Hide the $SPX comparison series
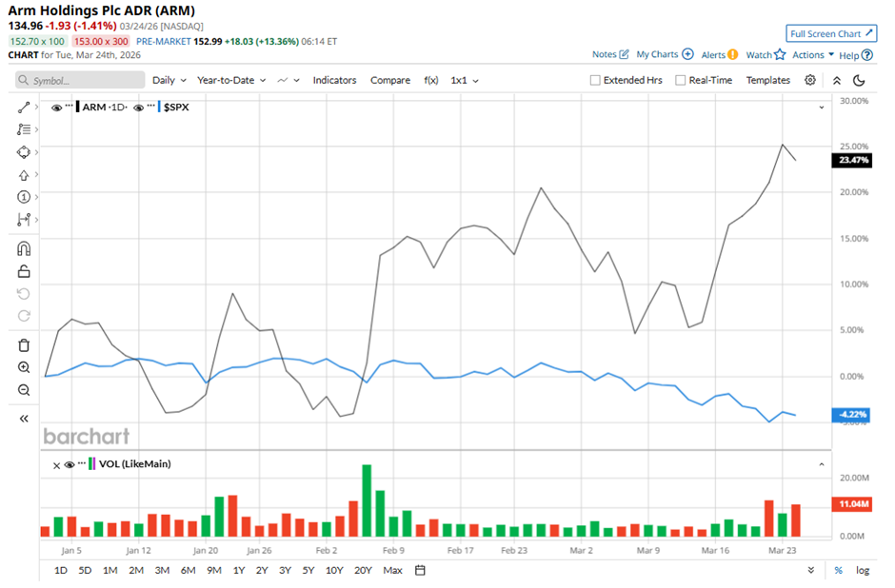The height and width of the screenshot is (588, 895). point(138,108)
